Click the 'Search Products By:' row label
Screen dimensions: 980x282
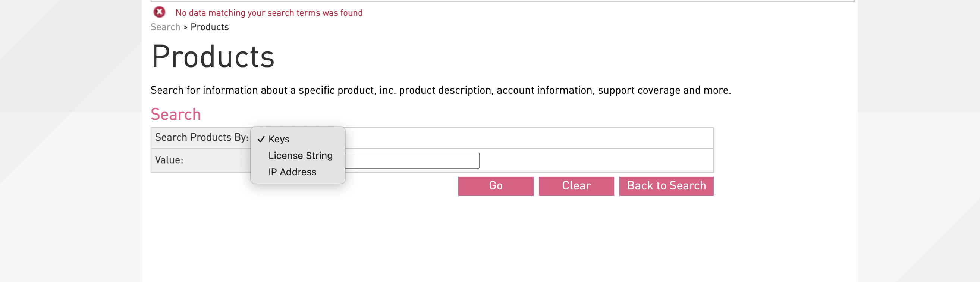[x=201, y=137]
